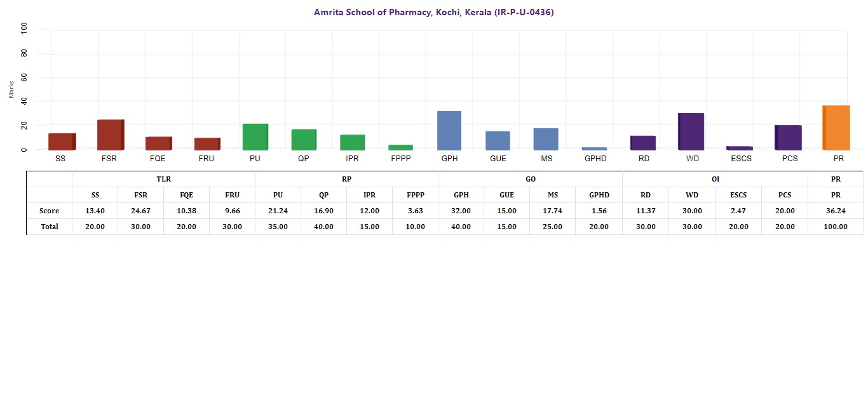Click the WD column header in table

[x=691, y=195]
